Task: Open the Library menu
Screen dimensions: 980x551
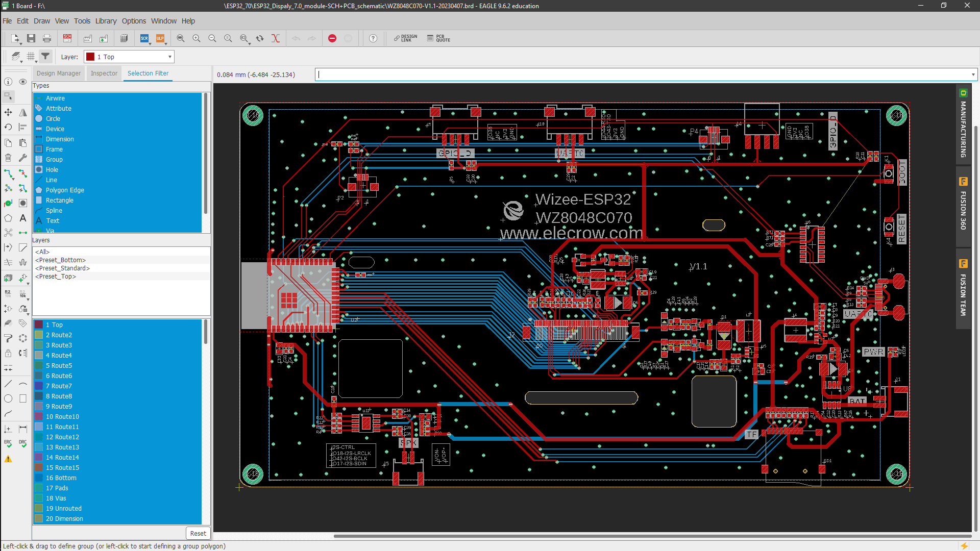Action: click(x=106, y=21)
